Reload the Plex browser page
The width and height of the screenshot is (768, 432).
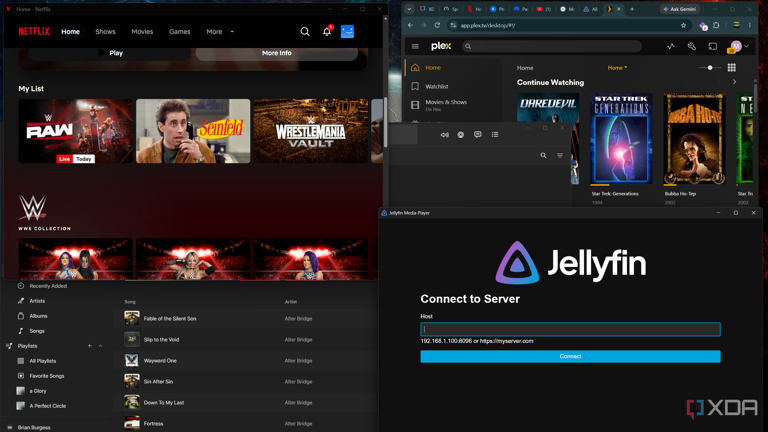tap(437, 25)
